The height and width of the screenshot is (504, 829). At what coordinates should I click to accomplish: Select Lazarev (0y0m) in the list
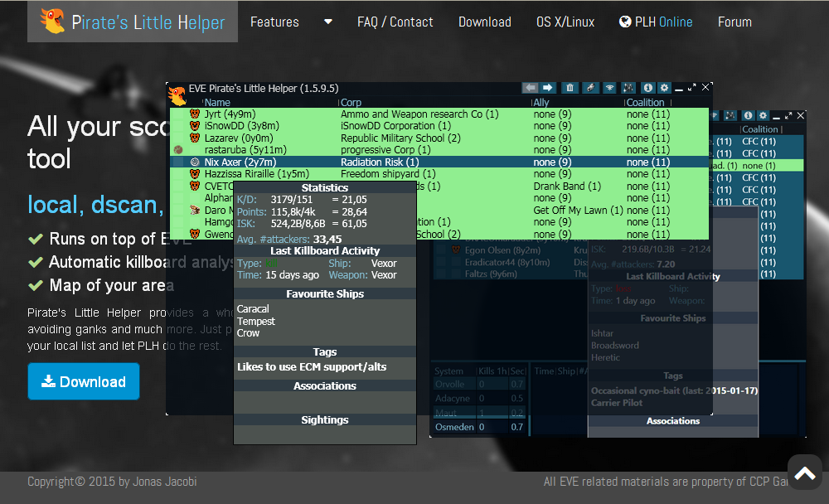click(239, 138)
